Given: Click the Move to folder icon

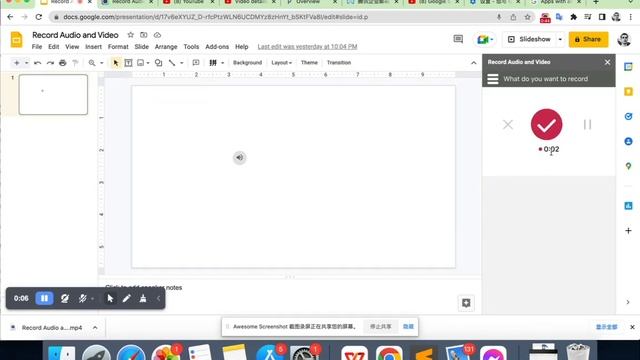Looking at the screenshot, I should [x=144, y=35].
